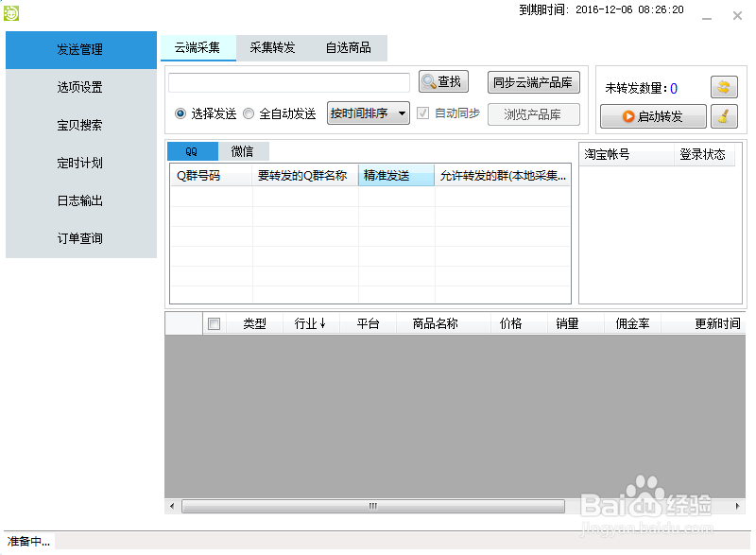
Task: Enable the 自动同步 checkbox
Action: pyautogui.click(x=422, y=113)
